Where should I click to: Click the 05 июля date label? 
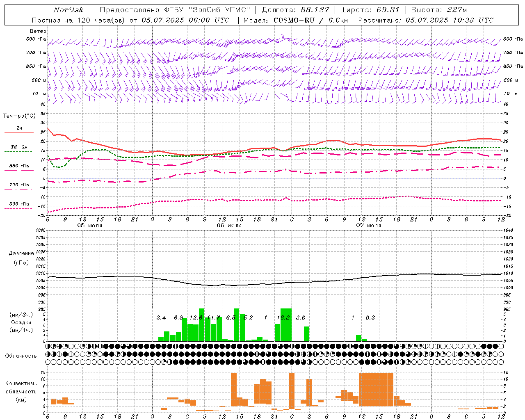point(90,226)
